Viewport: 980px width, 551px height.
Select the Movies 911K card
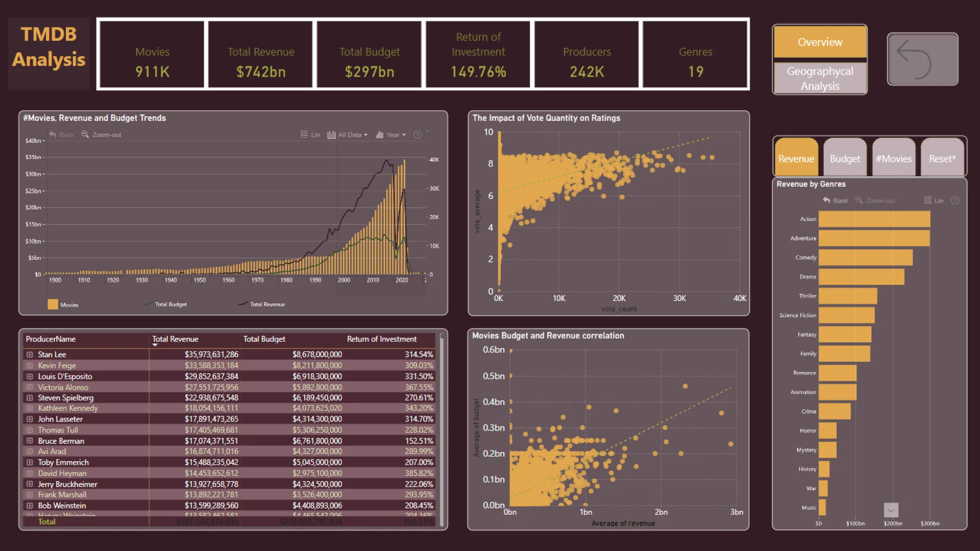tap(152, 54)
